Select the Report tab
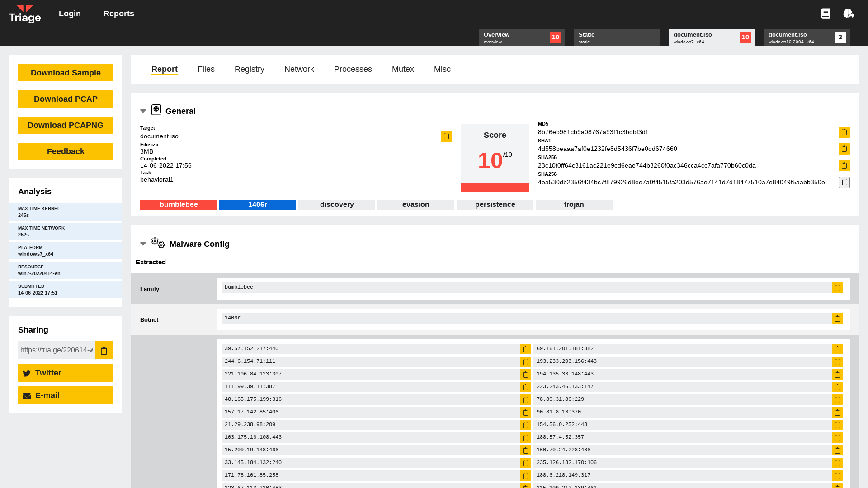 (x=165, y=69)
